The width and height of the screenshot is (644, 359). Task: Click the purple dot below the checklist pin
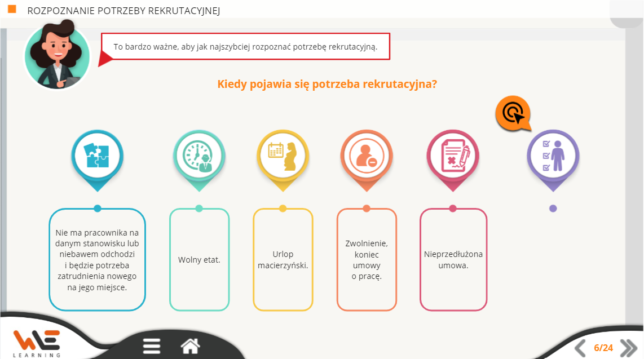553,209
